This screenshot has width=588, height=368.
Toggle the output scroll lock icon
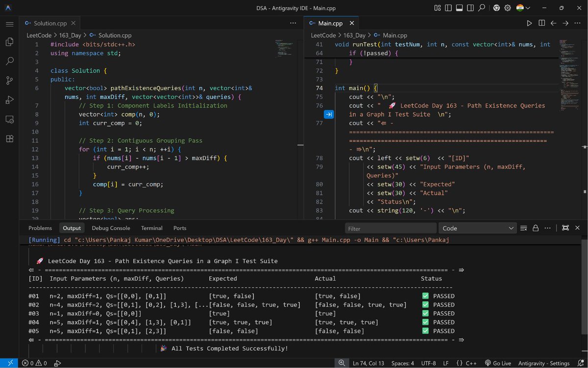(536, 228)
